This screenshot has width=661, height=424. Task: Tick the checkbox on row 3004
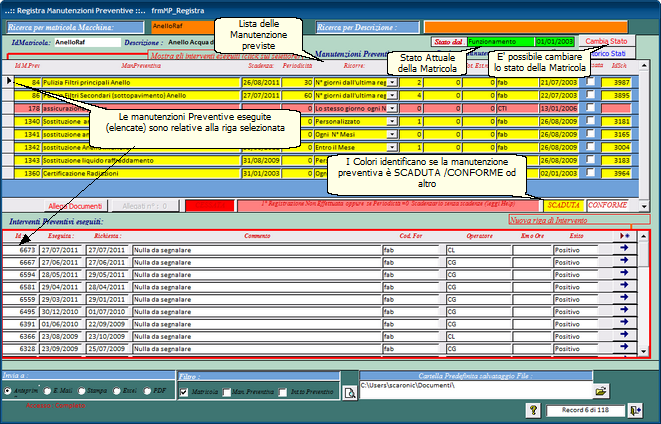coord(591,147)
